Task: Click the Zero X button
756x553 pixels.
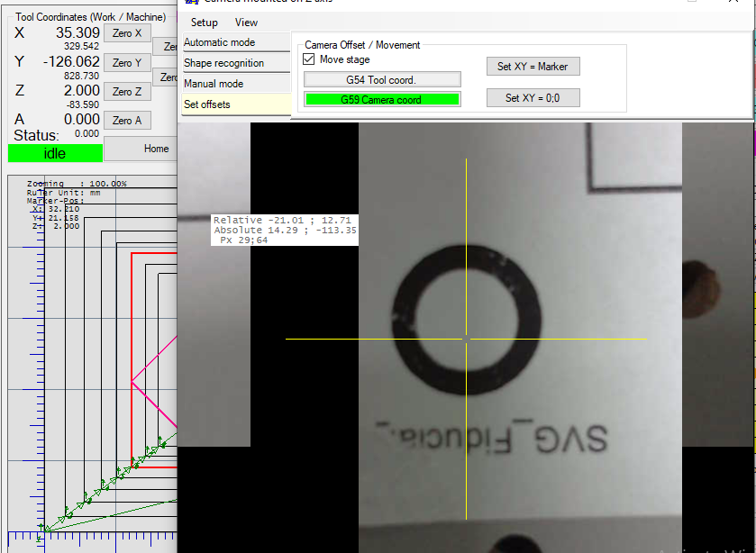Action: pyautogui.click(x=127, y=33)
